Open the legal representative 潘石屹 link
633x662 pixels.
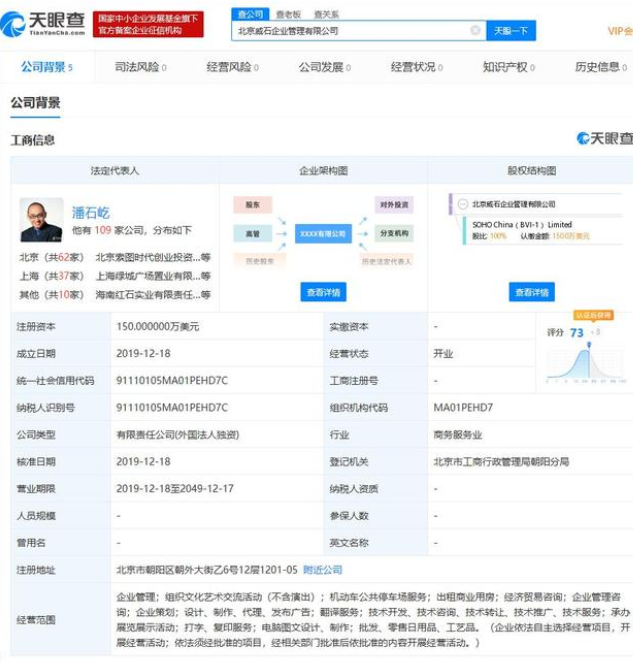click(x=91, y=212)
